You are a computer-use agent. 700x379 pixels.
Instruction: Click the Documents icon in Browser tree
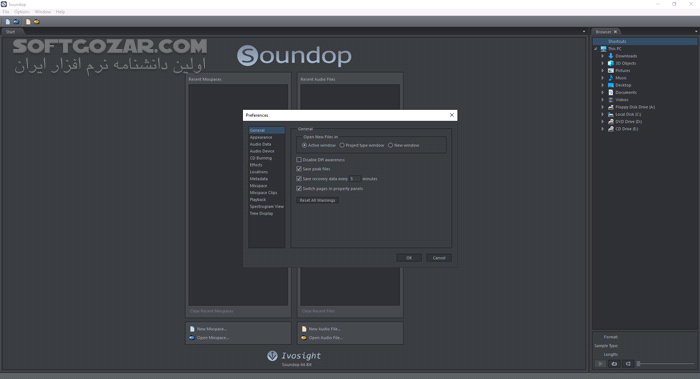click(x=611, y=92)
